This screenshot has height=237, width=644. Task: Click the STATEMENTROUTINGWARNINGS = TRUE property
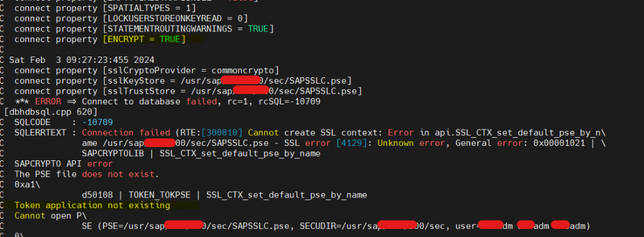[x=188, y=29]
